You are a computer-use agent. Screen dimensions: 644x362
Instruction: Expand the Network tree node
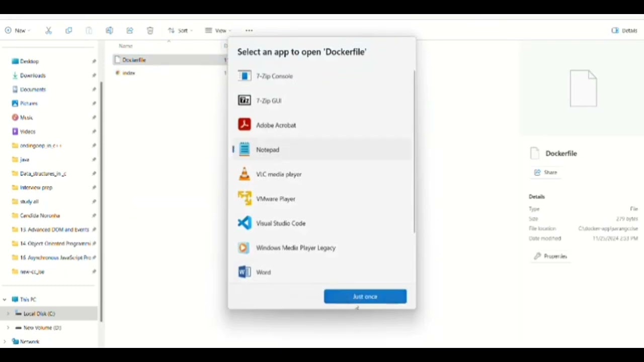[x=5, y=341]
